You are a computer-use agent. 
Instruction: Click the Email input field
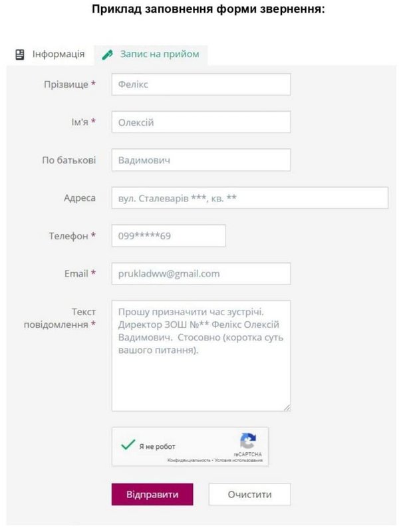point(201,273)
